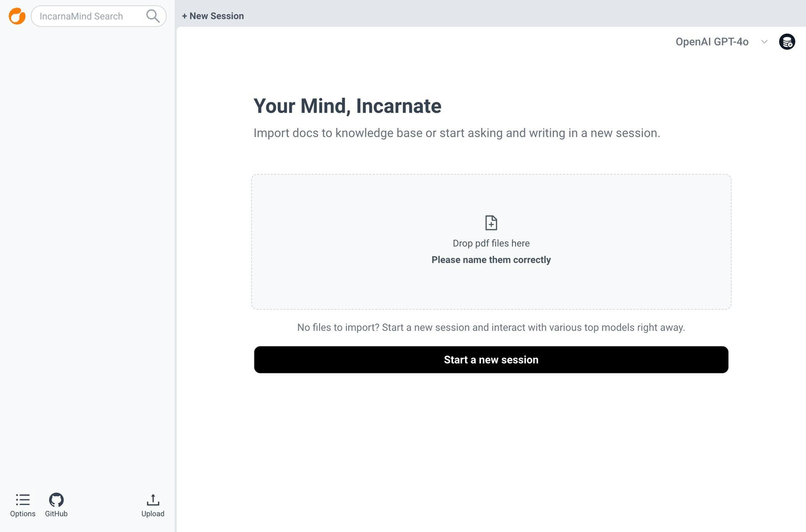The height and width of the screenshot is (532, 806).
Task: Click the empty sidebar session list area
Action: 86,252
